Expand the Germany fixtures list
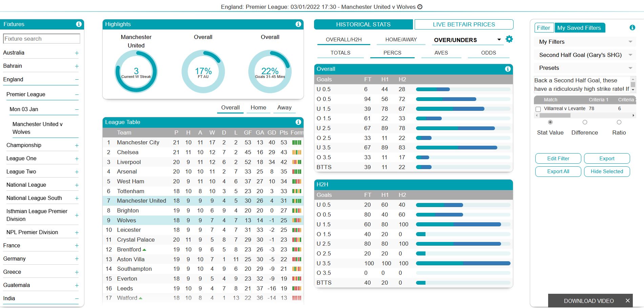Screen dimensions: 644x308 tap(77, 259)
